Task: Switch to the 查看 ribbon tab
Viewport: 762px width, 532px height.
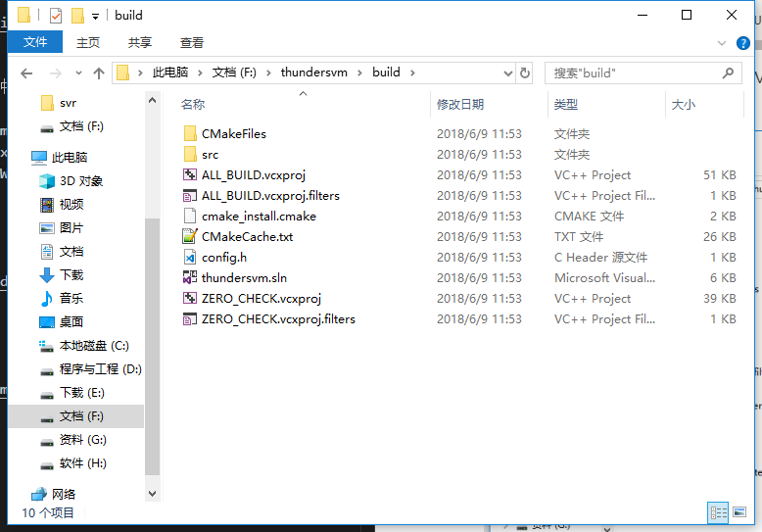Action: (x=192, y=43)
